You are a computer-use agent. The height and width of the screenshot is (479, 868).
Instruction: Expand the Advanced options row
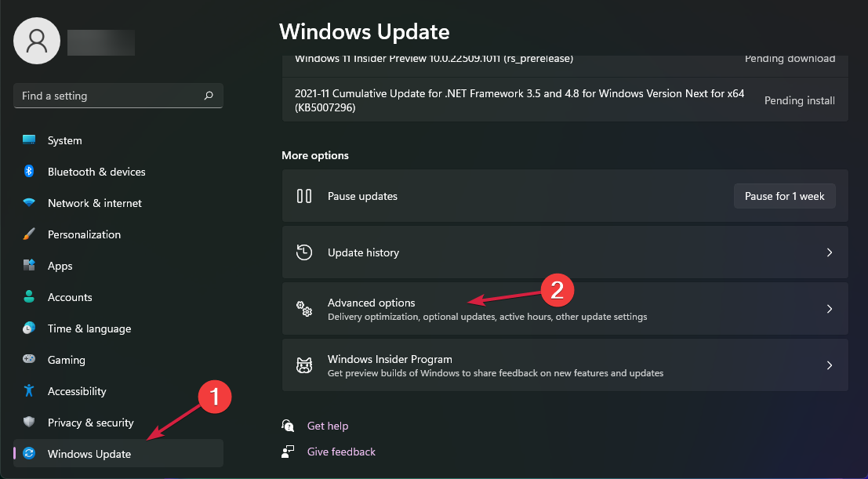pyautogui.click(x=565, y=308)
